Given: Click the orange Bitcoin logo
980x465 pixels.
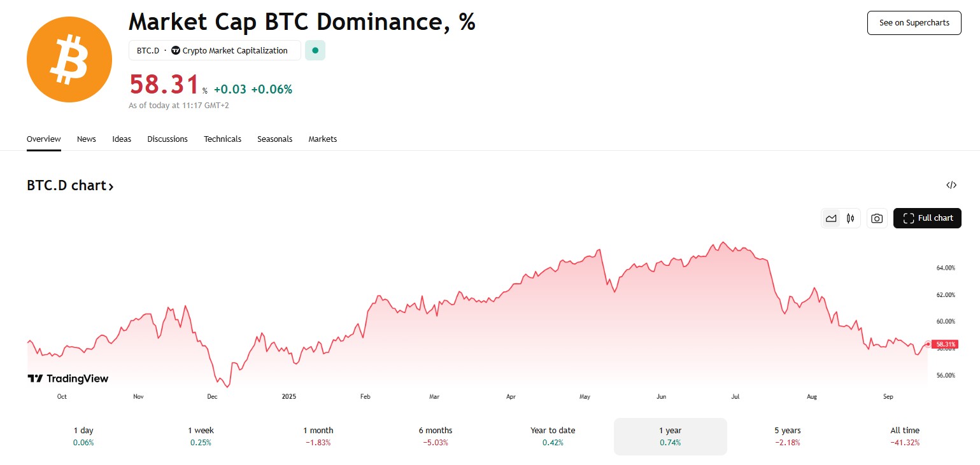Looking at the screenshot, I should pyautogui.click(x=69, y=60).
